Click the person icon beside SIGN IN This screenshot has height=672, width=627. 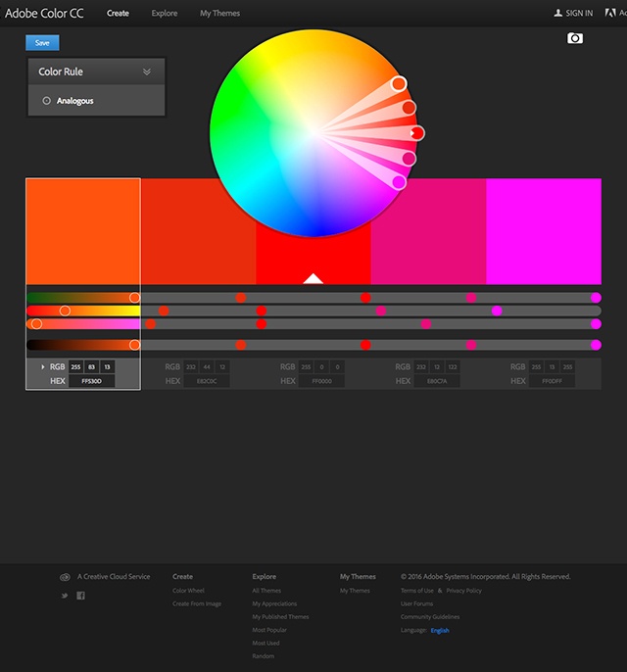(557, 13)
